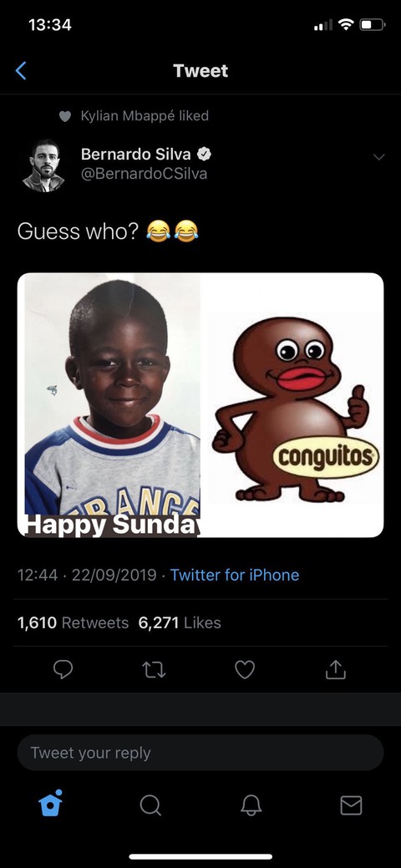Open the Search tab magnifier icon

click(150, 805)
